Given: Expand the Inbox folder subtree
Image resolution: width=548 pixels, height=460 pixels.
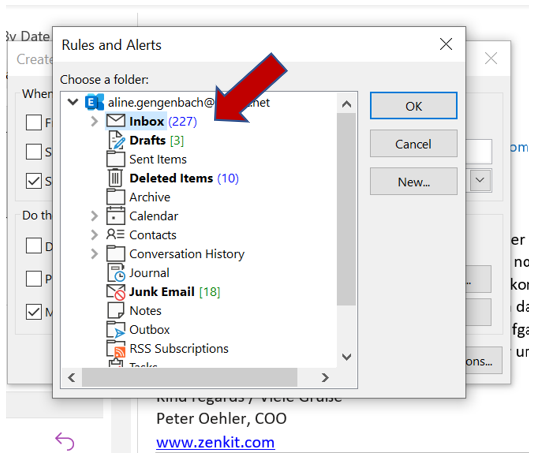Looking at the screenshot, I should click(94, 121).
